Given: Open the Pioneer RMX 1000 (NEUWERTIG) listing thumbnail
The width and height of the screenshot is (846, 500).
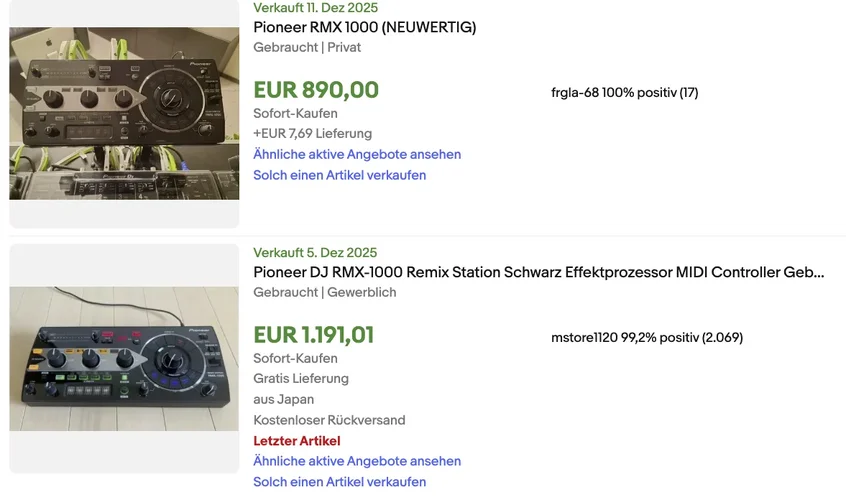Looking at the screenshot, I should click(124, 113).
